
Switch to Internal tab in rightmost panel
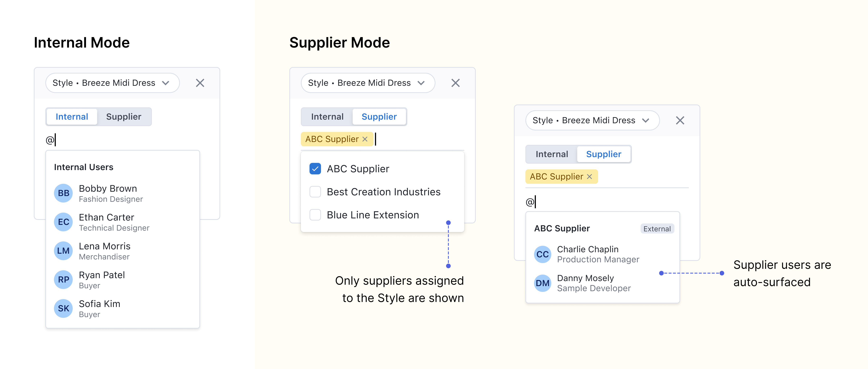point(552,154)
